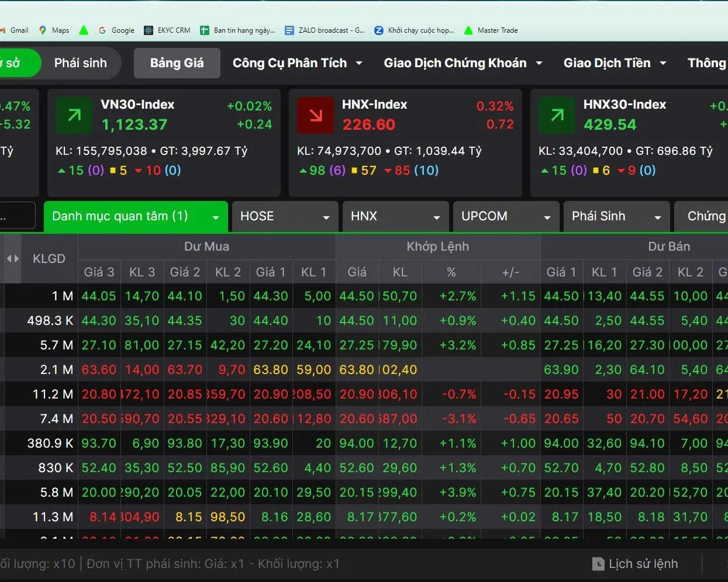Screen dimensions: 728x582
Task: Open the Master Trade bookmark
Action: 491,30
